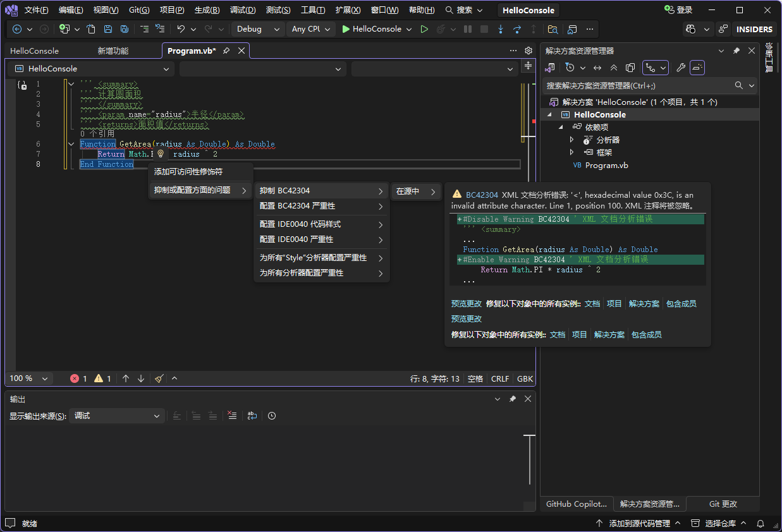Viewport: 782px width, 532px height.
Task: Click the Save All toolbar icon
Action: pos(125,29)
